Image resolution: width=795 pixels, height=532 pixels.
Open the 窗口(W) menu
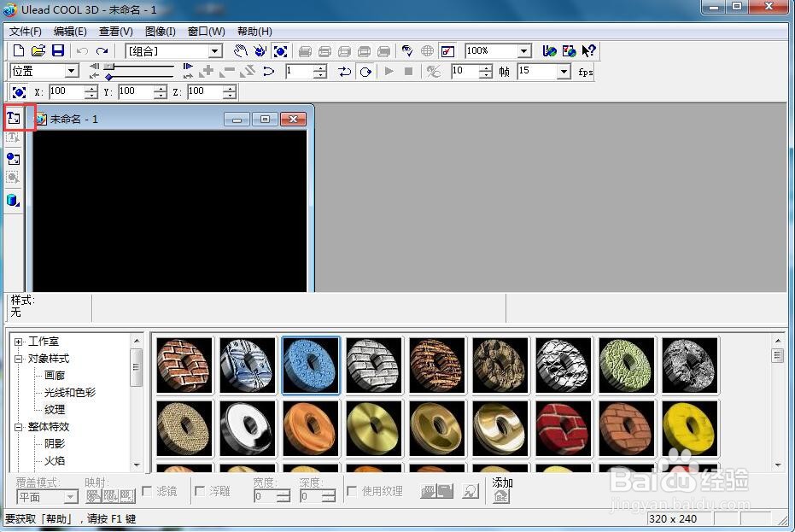[207, 32]
